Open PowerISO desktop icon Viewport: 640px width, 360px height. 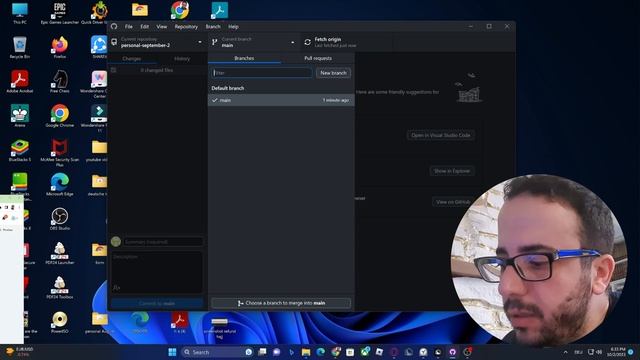[x=60, y=322]
